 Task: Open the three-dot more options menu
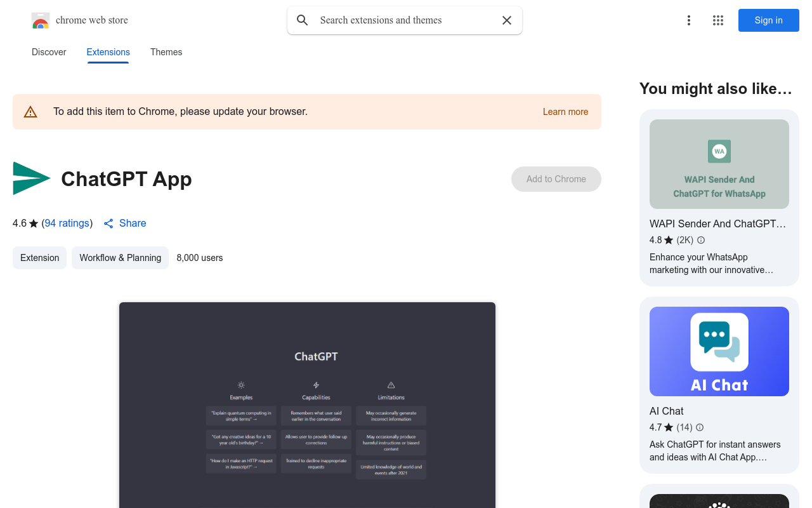[688, 20]
